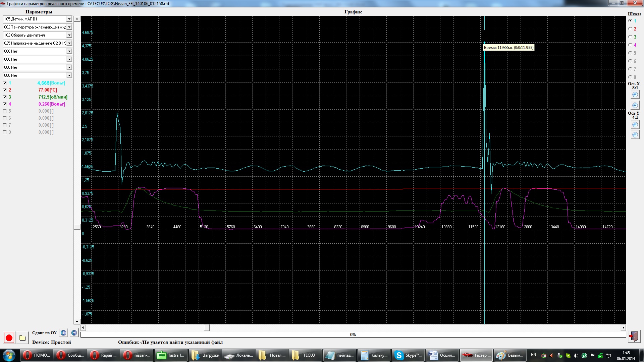The height and width of the screenshot is (362, 644).
Task: Select scale radio button 2
Action: click(630, 29)
